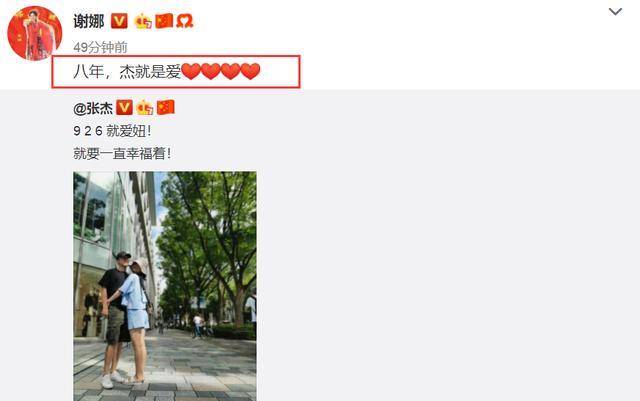The height and width of the screenshot is (401, 640).
Task: Enlarge the couple street photo
Action: pyautogui.click(x=165, y=286)
